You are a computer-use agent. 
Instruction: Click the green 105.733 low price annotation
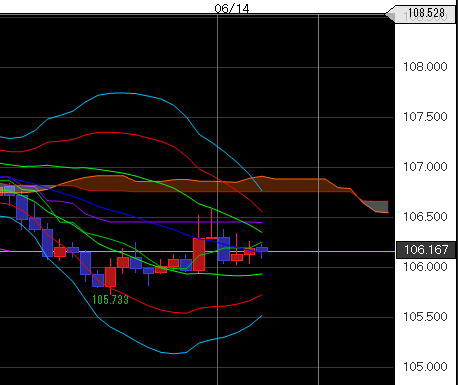[110, 300]
